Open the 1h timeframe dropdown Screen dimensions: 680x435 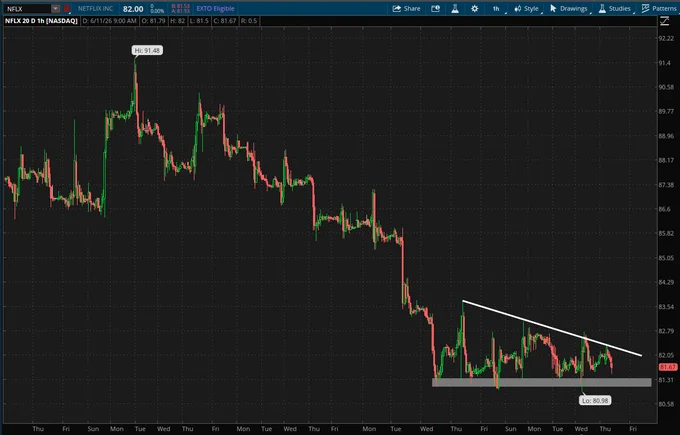[x=497, y=9]
